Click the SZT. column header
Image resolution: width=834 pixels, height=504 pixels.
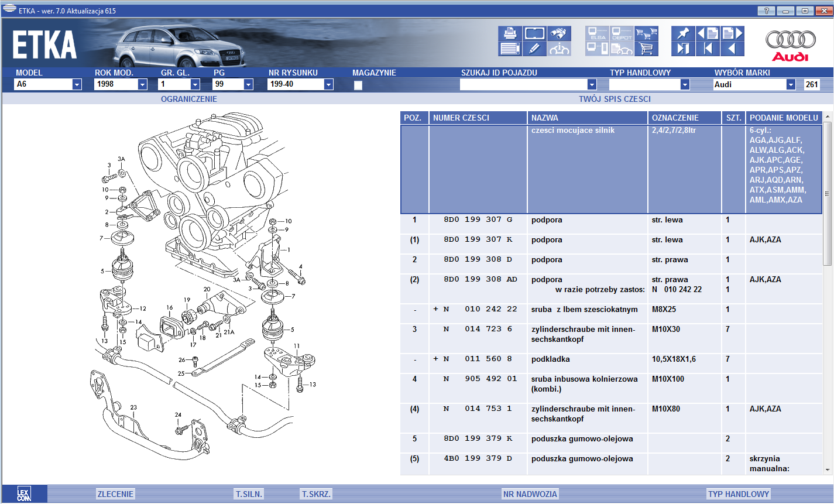coord(734,118)
